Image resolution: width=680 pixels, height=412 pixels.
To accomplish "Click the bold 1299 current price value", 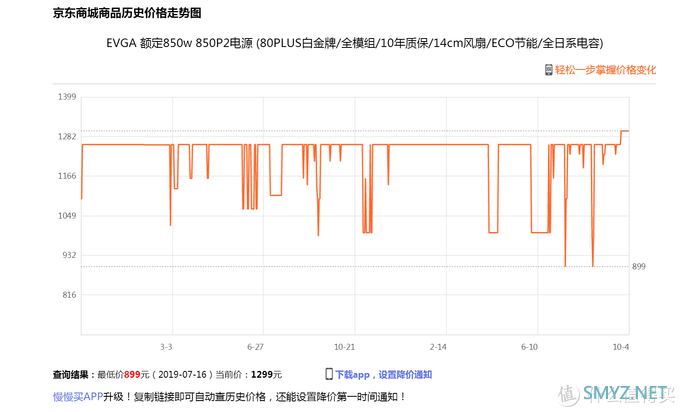I will [262, 374].
